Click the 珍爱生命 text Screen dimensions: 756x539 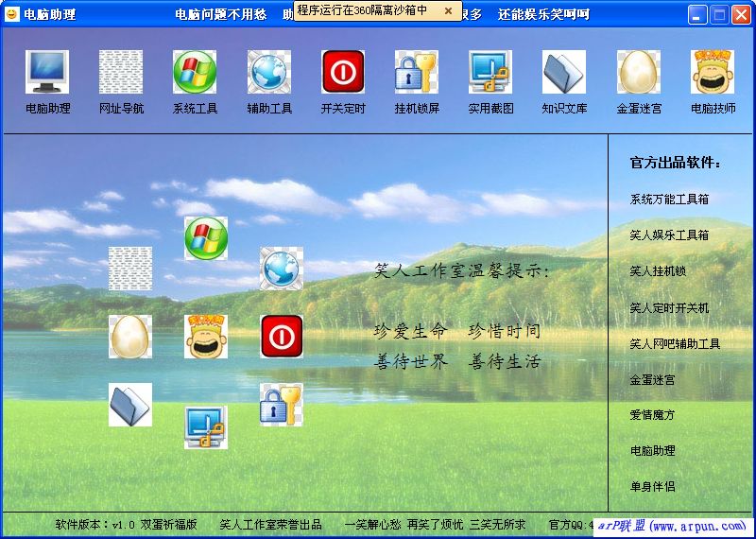[411, 332]
